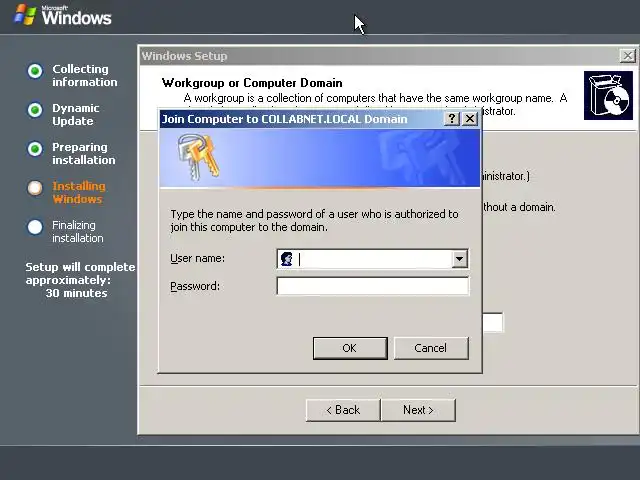Image resolution: width=640 pixels, height=480 pixels.
Task: Close the Windows Setup window
Action: click(627, 56)
